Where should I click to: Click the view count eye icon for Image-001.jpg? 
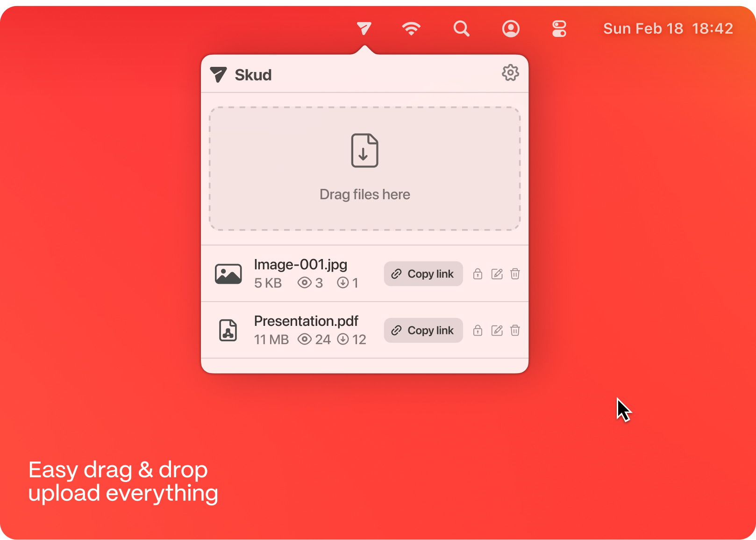pyautogui.click(x=304, y=283)
